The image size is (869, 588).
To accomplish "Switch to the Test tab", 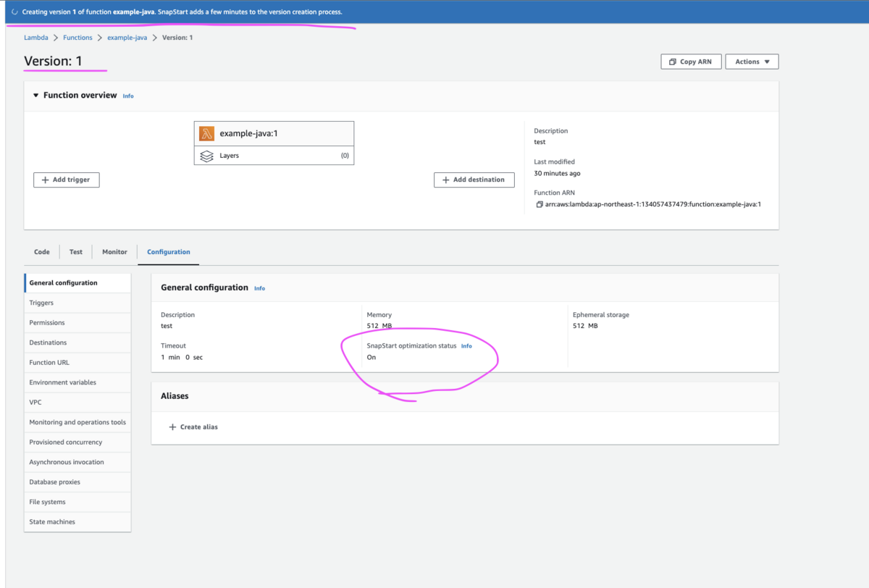I will pyautogui.click(x=76, y=252).
